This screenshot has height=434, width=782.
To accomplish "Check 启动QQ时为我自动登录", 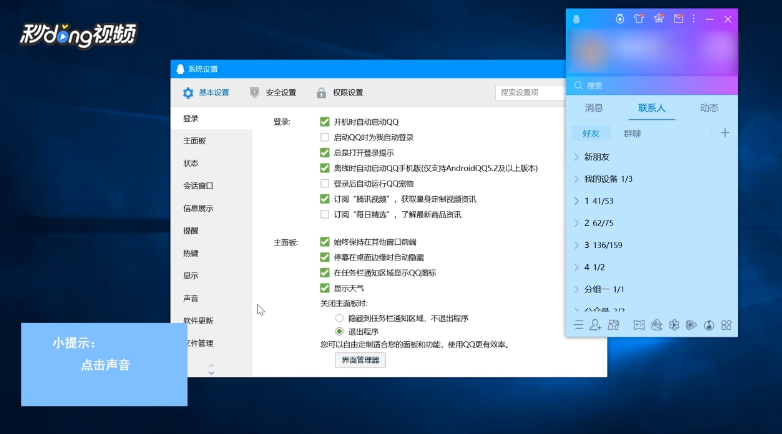I will tap(325, 137).
